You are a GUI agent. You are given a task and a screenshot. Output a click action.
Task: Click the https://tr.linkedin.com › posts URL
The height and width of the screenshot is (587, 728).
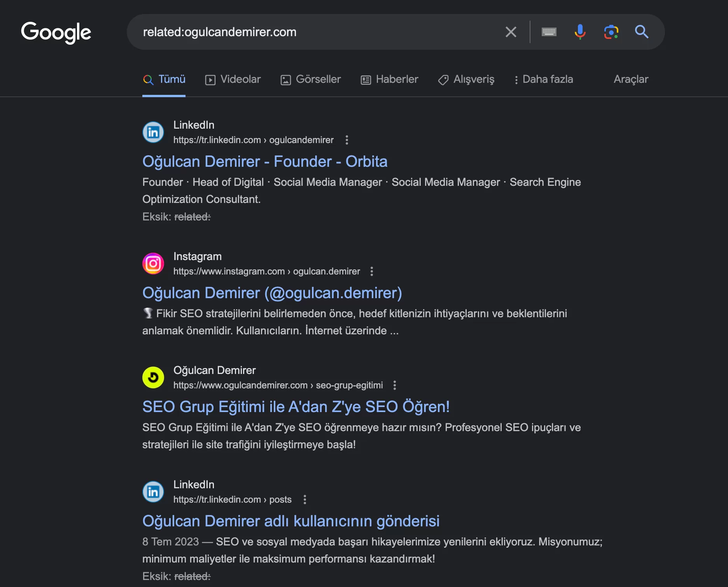[233, 500]
